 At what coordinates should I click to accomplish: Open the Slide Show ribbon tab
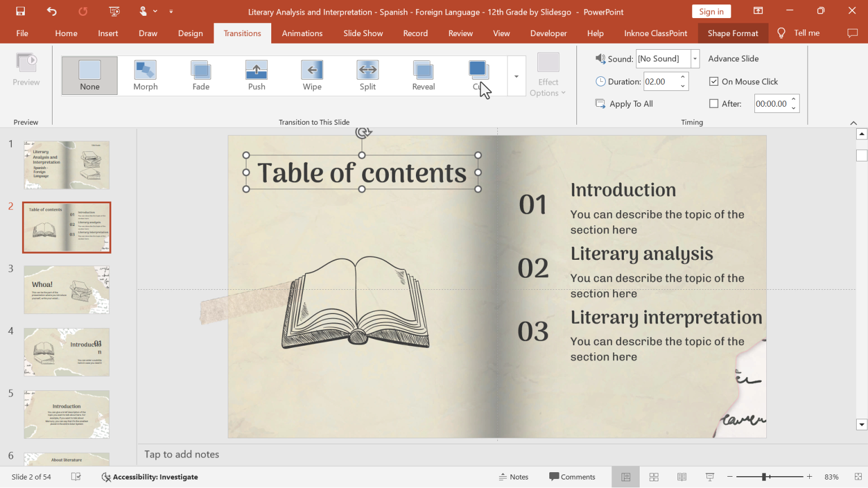(x=363, y=33)
